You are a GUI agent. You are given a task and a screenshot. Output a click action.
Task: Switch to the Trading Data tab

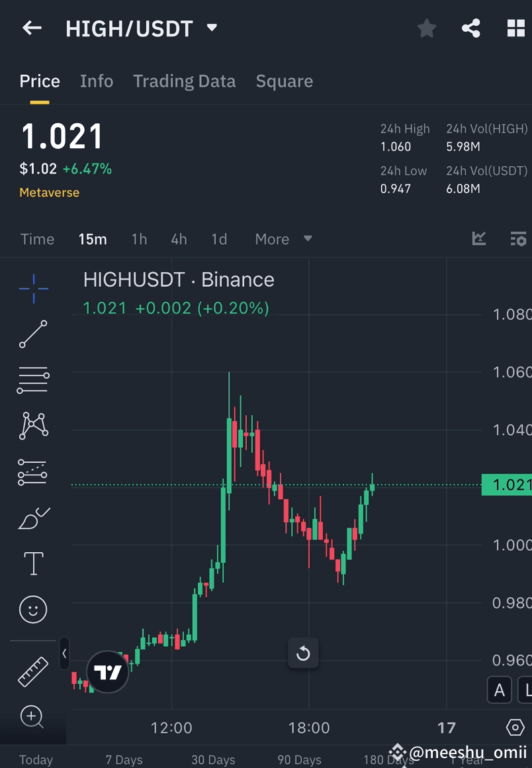click(x=184, y=81)
